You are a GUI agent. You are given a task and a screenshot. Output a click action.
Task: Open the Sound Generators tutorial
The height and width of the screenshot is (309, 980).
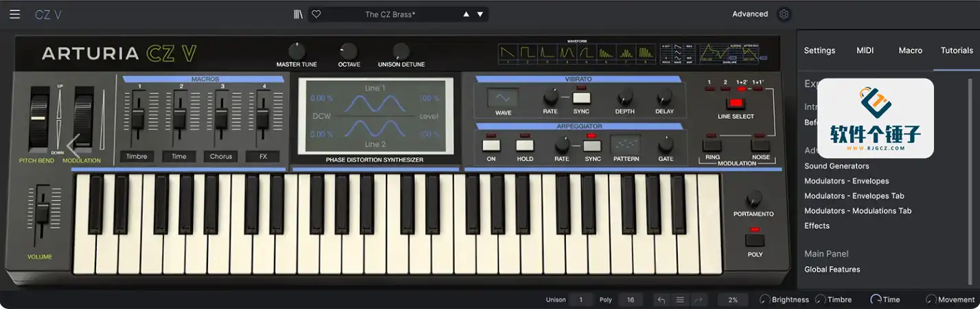836,166
